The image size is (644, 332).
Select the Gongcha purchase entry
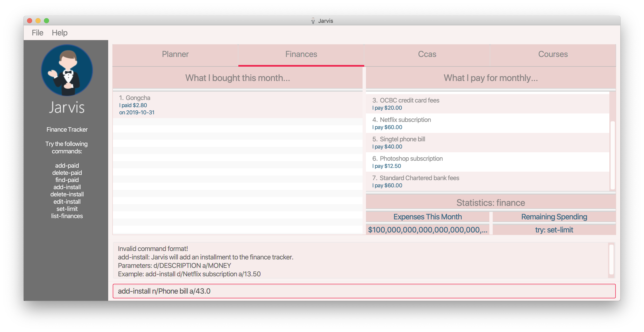tap(237, 105)
